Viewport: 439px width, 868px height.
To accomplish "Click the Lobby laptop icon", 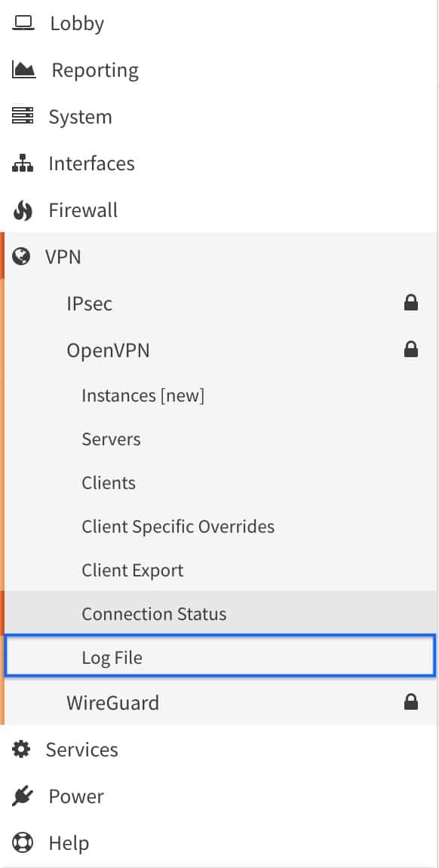I will (x=23, y=23).
